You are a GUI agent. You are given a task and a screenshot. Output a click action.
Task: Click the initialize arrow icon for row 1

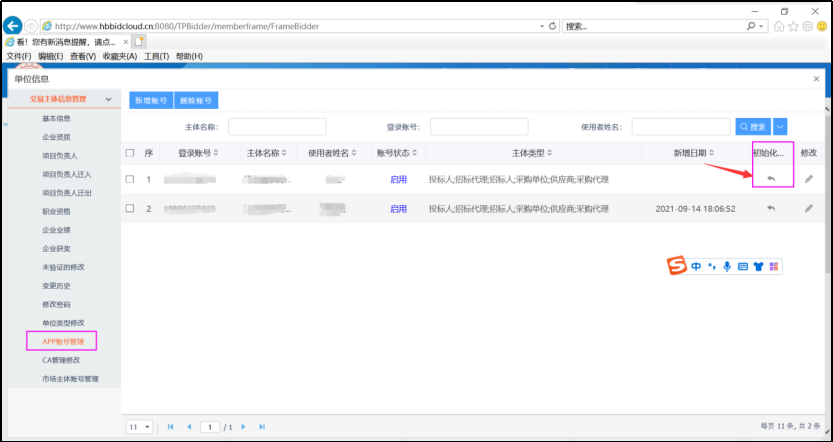click(x=770, y=179)
